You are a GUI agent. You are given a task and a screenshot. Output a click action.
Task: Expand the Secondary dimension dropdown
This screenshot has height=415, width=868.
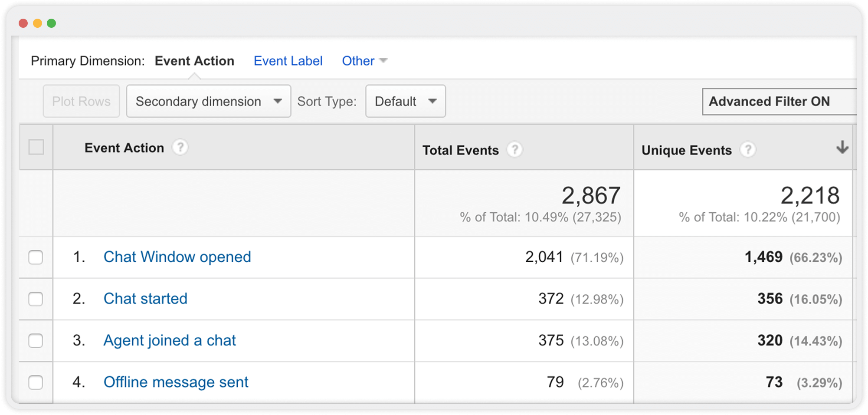(x=208, y=101)
